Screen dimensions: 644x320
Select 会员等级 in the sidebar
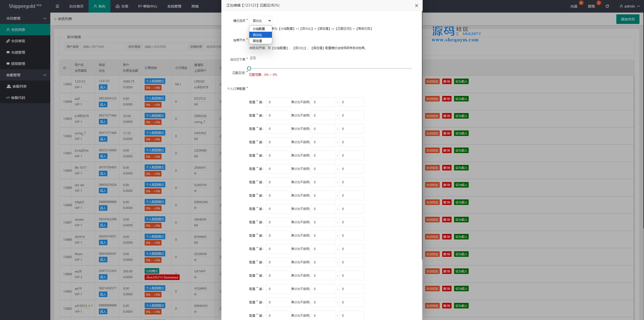tap(25, 41)
